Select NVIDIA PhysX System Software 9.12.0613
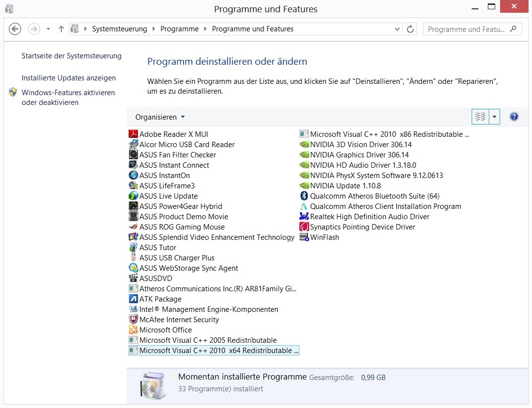Viewport: 532px width, 408px height. tap(372, 176)
